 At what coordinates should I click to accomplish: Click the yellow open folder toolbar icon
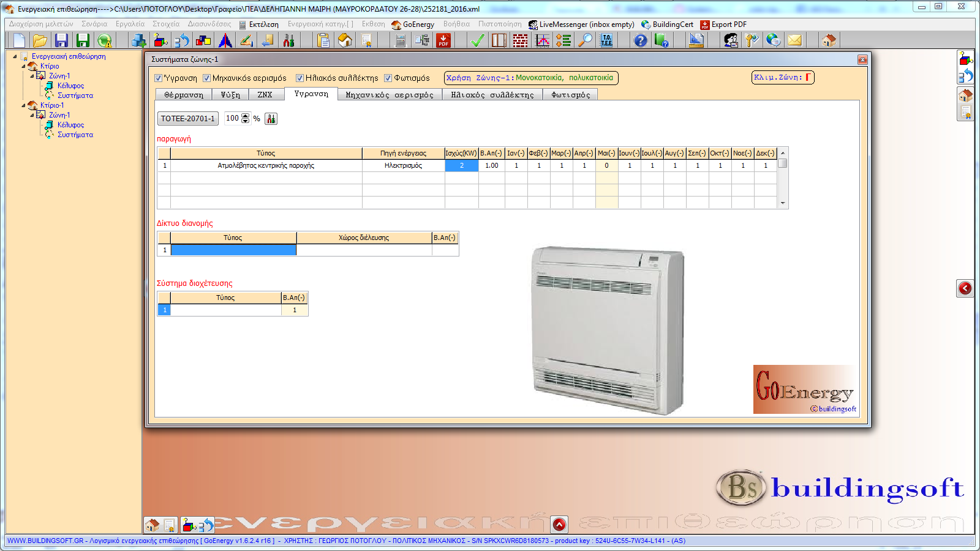pos(40,40)
